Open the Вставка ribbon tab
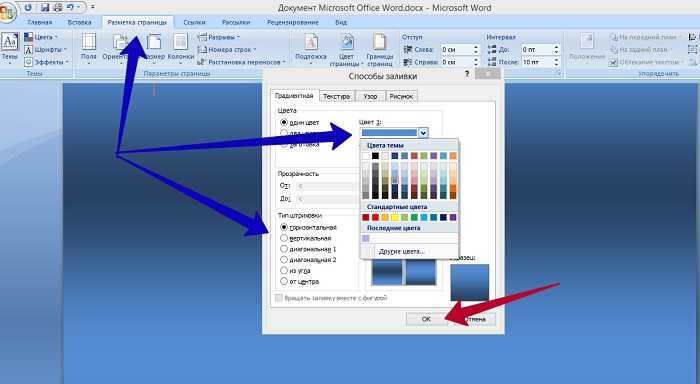 coord(79,22)
